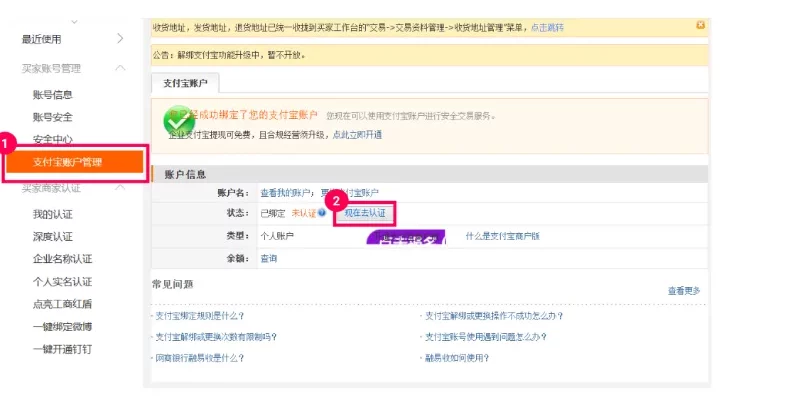Open 企业名称认证 in the sidebar
Screen dimensions: 800x413
[x=62, y=259]
